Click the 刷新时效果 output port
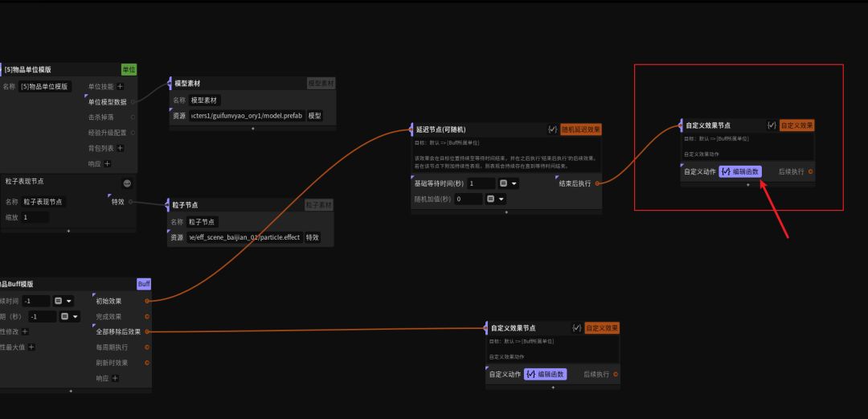The width and height of the screenshot is (868, 419). pos(147,363)
